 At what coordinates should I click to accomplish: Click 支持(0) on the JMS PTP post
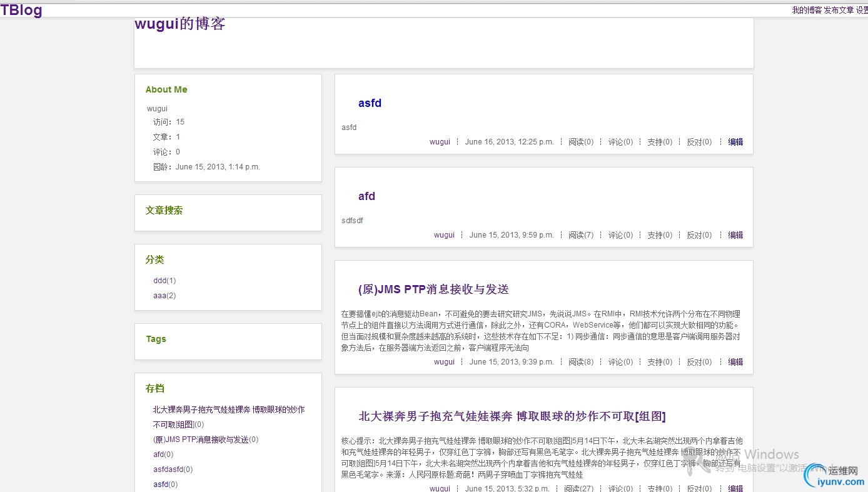660,362
